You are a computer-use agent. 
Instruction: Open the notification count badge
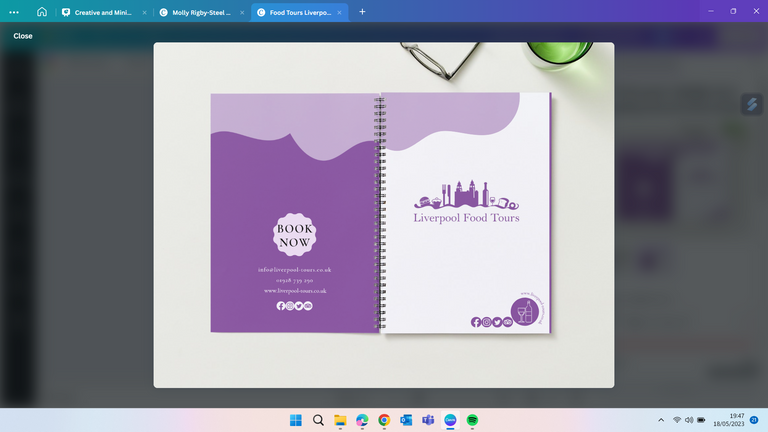[x=754, y=420]
